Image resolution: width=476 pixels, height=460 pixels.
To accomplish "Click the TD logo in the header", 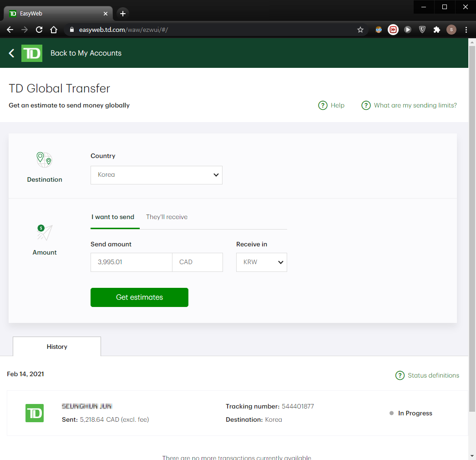I will (32, 53).
